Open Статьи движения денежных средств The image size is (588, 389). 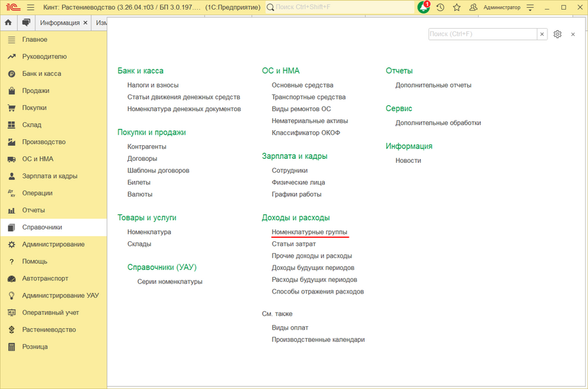click(x=184, y=97)
